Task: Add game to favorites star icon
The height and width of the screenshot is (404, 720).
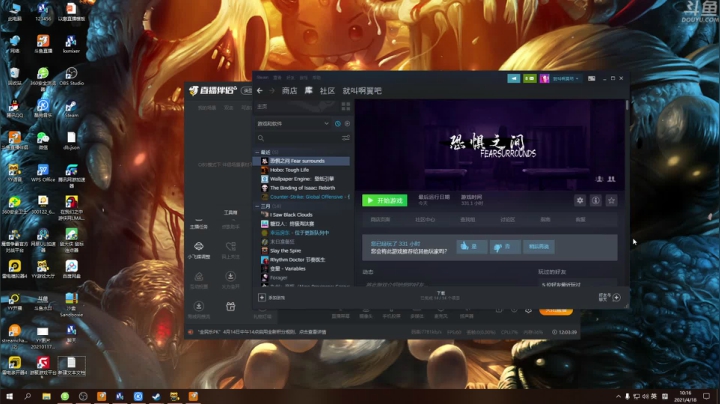Action: [x=611, y=201]
